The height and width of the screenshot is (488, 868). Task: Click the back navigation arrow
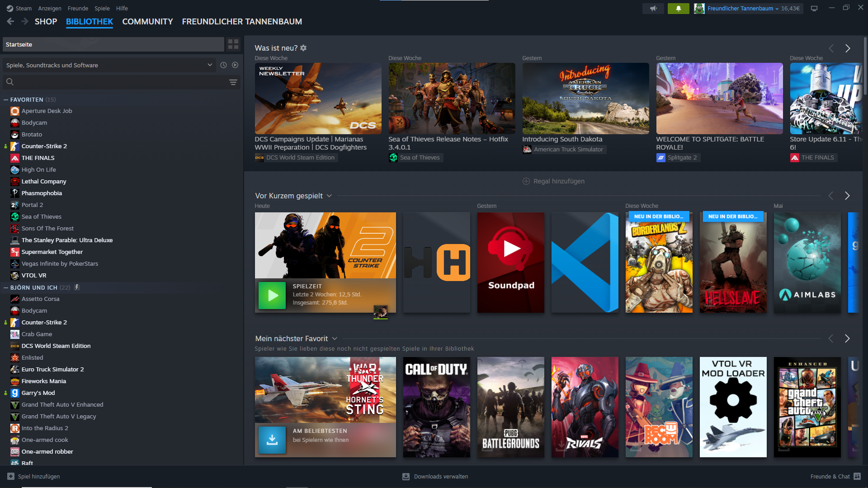(x=10, y=21)
